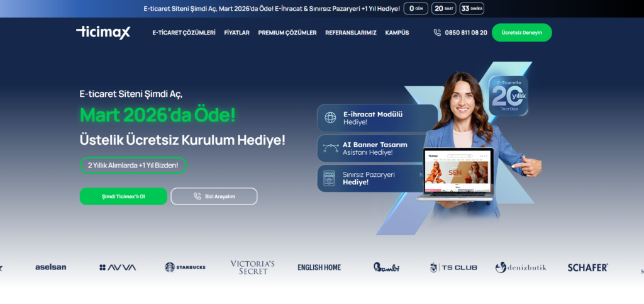This screenshot has width=644, height=304.
Task: Click the TS Club brand logo
Action: coord(453,267)
